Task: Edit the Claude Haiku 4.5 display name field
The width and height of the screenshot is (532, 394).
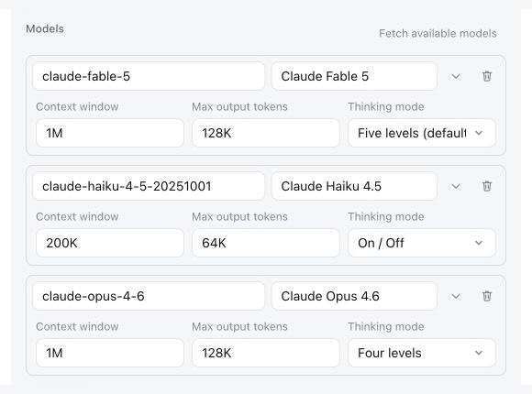Action: [354, 186]
